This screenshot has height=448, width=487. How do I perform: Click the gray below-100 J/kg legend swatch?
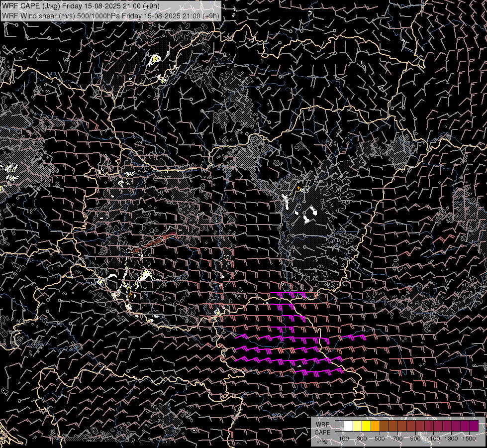click(x=339, y=426)
